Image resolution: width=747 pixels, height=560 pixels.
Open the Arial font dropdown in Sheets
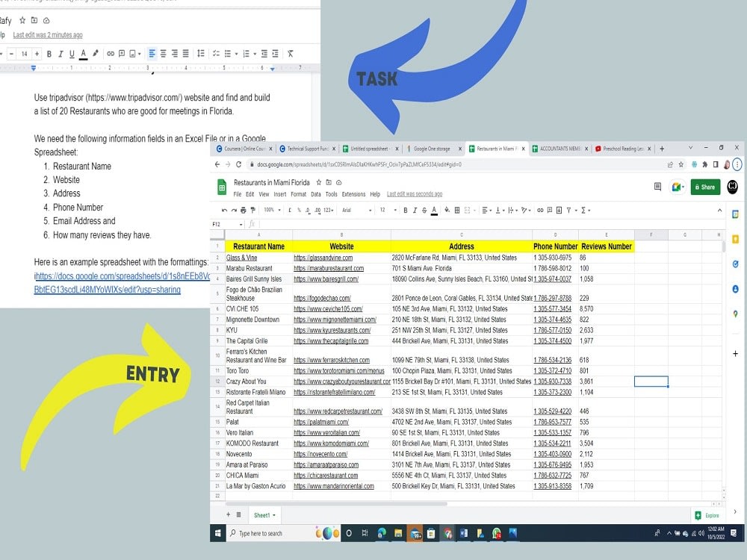[357, 210]
